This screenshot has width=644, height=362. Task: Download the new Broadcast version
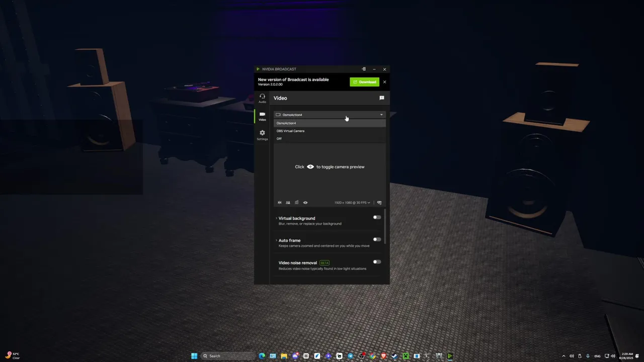coord(365,82)
